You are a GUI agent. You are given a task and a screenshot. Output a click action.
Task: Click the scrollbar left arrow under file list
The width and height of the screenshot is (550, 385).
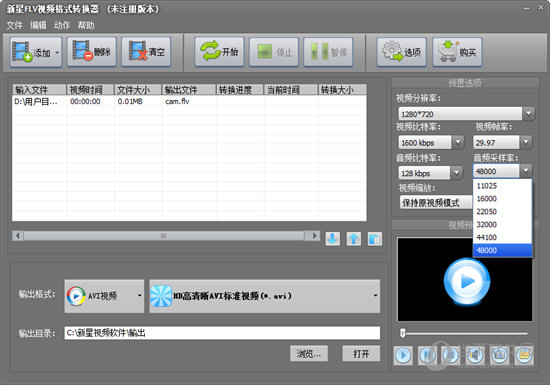click(18, 236)
